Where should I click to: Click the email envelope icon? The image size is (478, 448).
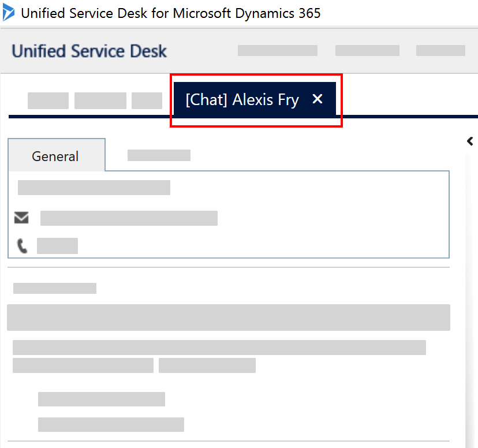(x=21, y=218)
